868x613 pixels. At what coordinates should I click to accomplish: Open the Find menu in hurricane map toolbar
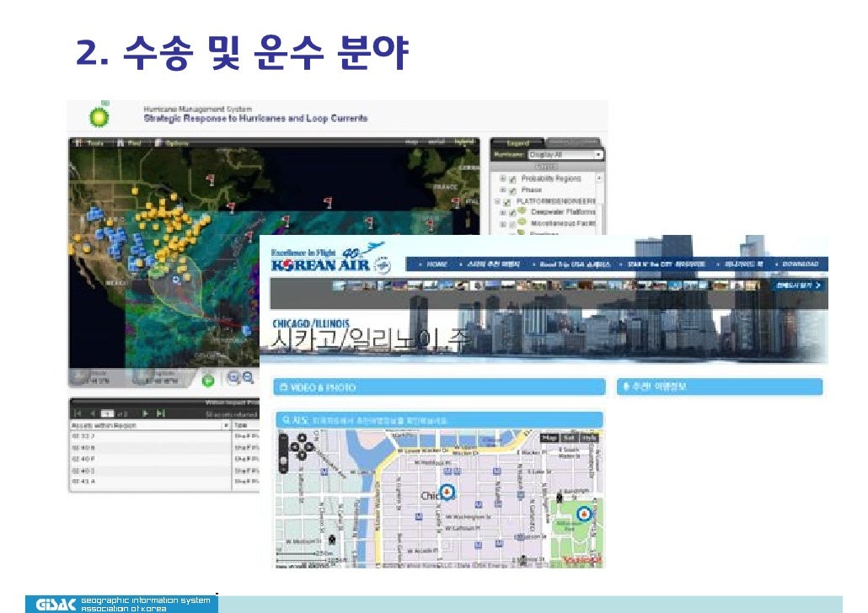(x=128, y=143)
